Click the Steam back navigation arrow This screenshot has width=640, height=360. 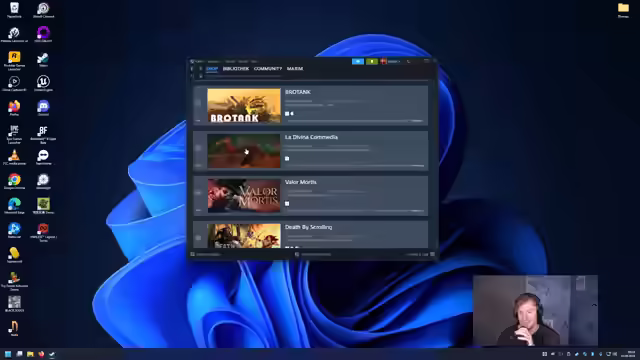point(192,69)
